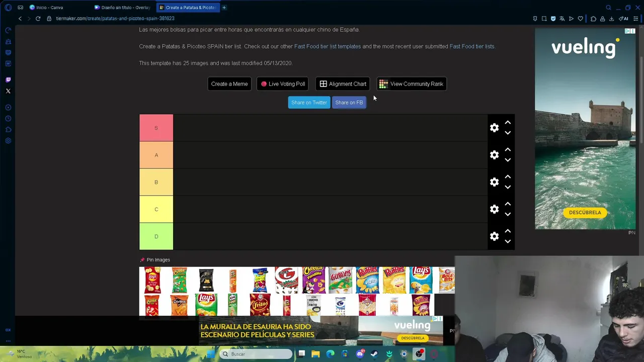Open the Alignment Chart
The height and width of the screenshot is (362, 644).
click(x=343, y=84)
